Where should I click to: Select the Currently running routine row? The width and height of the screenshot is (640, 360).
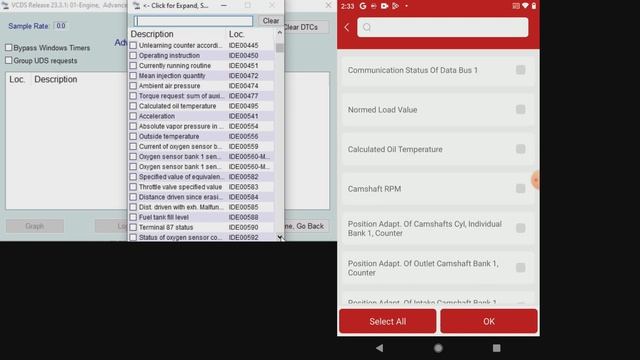click(x=202, y=66)
